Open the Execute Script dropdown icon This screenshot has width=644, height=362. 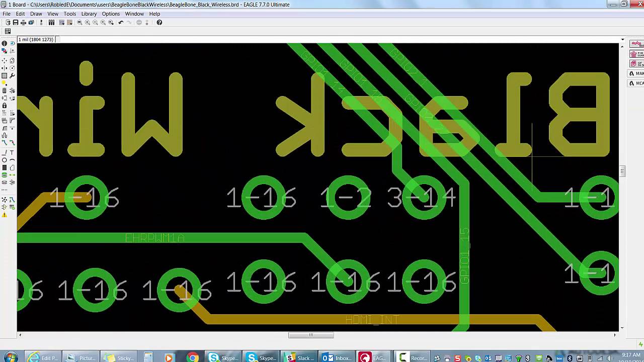62,23
